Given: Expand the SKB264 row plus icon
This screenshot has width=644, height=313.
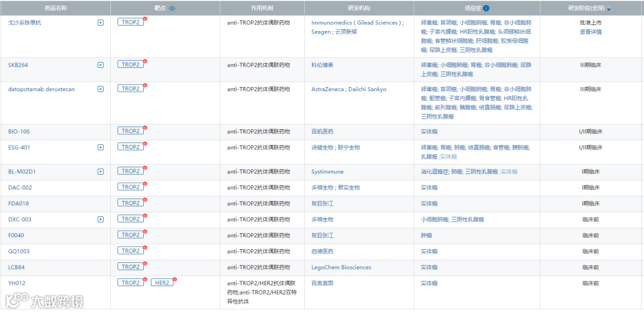Looking at the screenshot, I should (101, 65).
